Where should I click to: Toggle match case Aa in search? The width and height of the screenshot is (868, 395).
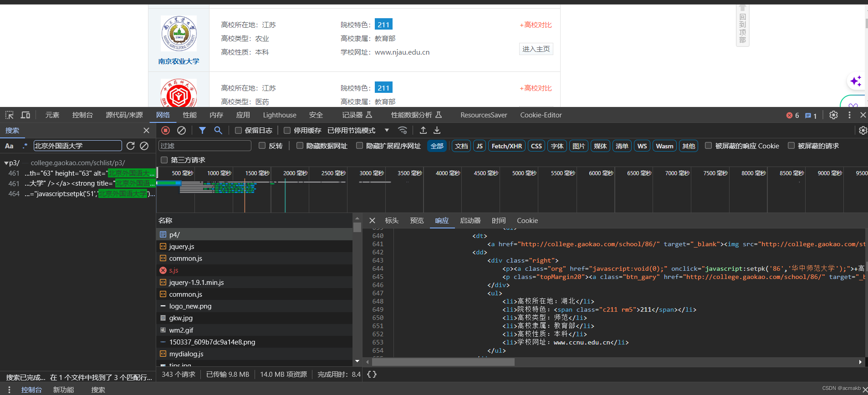coord(9,146)
